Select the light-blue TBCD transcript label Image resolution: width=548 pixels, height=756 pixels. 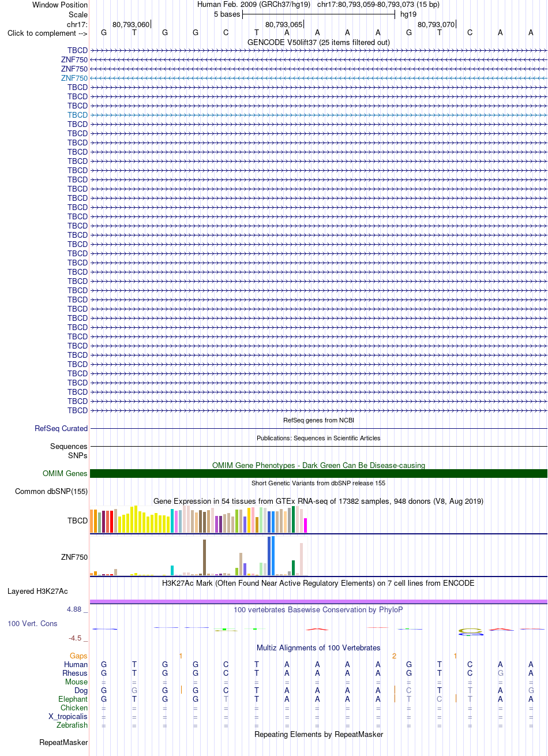click(x=77, y=115)
